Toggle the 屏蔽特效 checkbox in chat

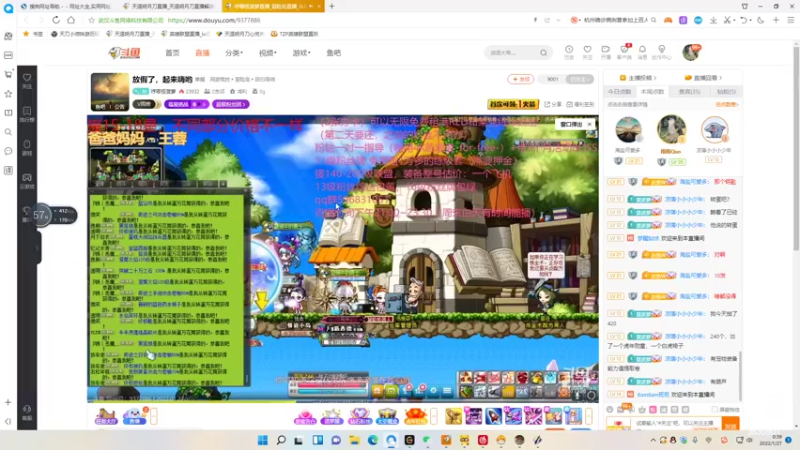(x=715, y=410)
